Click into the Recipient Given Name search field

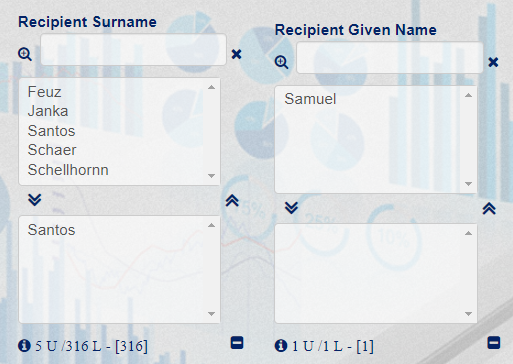tap(390, 57)
